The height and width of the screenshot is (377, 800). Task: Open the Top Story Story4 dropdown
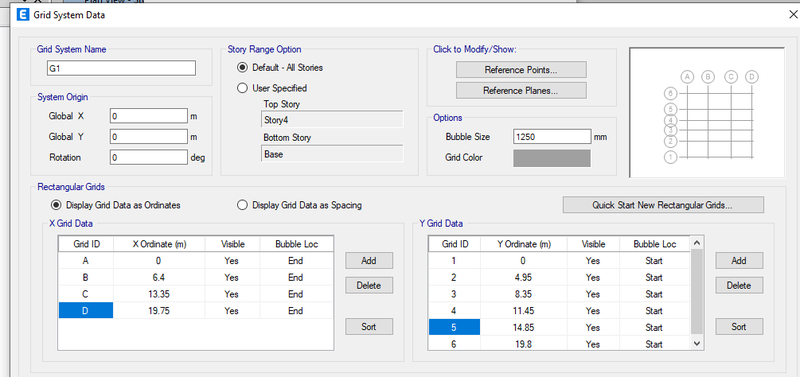point(332,120)
